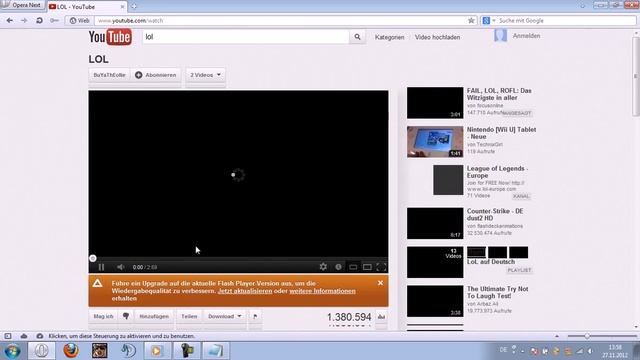Expand the 2 Videos dropdown

(205, 75)
